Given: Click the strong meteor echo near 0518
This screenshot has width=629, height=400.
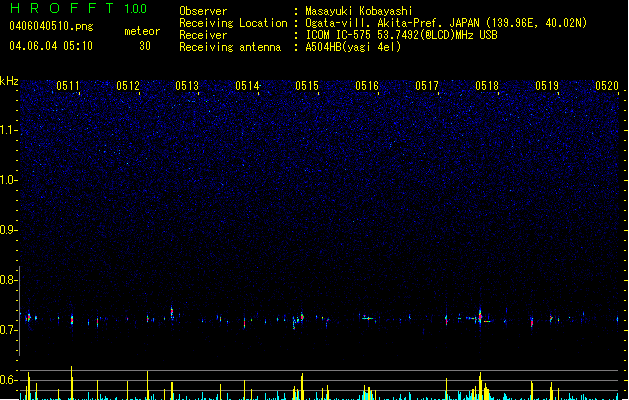Looking at the screenshot, I should pyautogui.click(x=480, y=317).
